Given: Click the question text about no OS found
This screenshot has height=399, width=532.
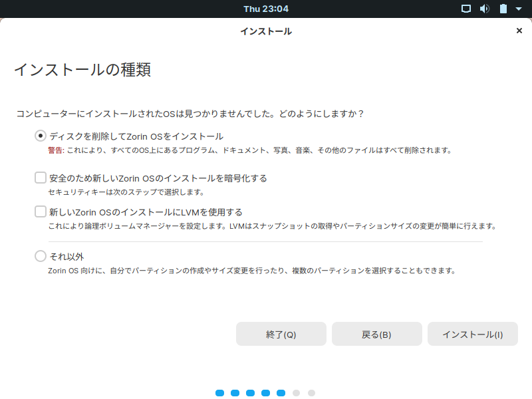Looking at the screenshot, I should [x=190, y=114].
